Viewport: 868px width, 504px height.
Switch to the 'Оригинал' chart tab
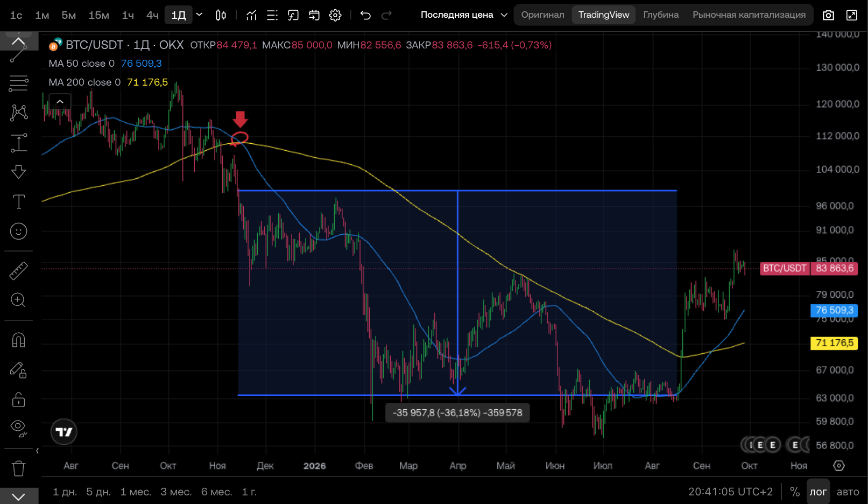click(542, 15)
